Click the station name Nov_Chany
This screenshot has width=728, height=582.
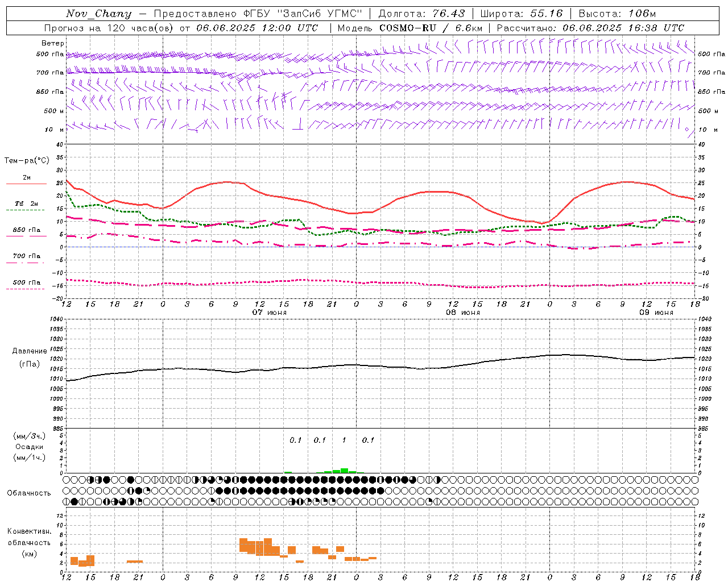(x=98, y=14)
